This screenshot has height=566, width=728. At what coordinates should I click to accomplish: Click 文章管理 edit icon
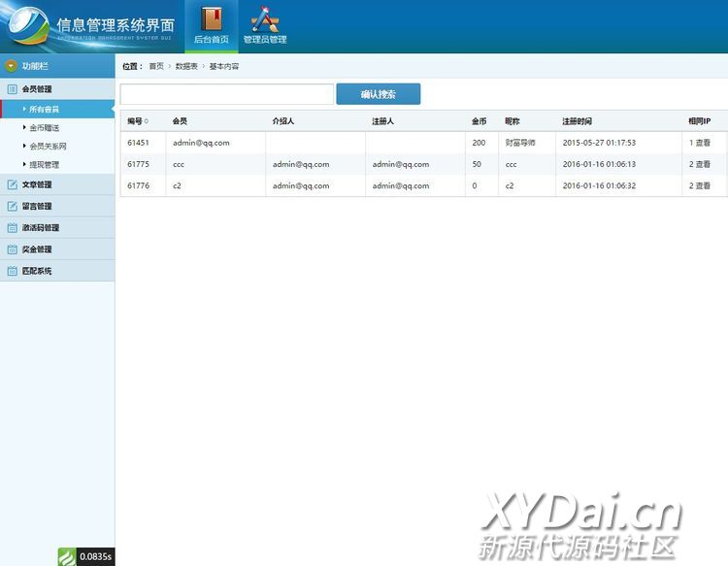[x=12, y=184]
